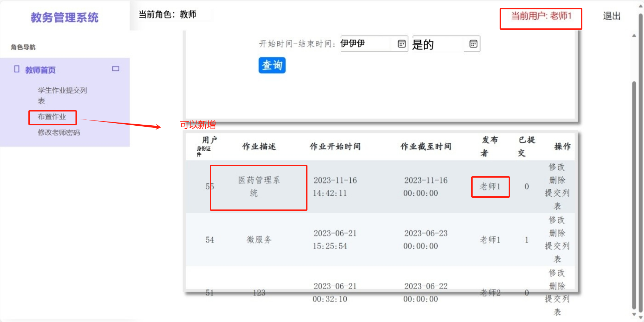Open 提交列表 for the 微服务 row
The image size is (644, 322).
pos(557,252)
